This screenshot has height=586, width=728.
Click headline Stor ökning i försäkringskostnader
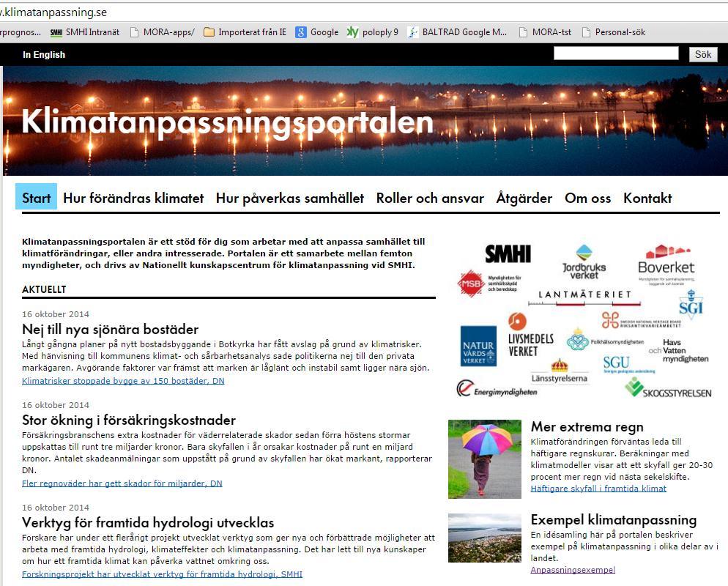point(129,420)
